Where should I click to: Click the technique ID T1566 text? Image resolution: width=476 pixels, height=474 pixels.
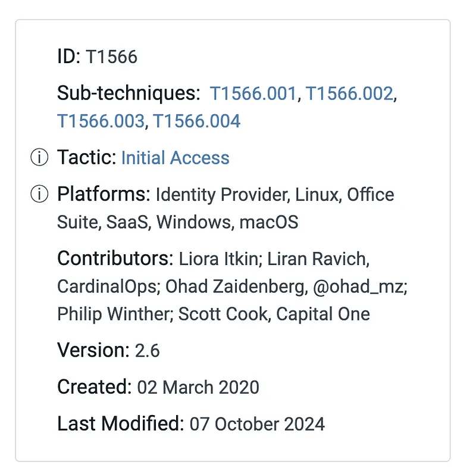[111, 57]
